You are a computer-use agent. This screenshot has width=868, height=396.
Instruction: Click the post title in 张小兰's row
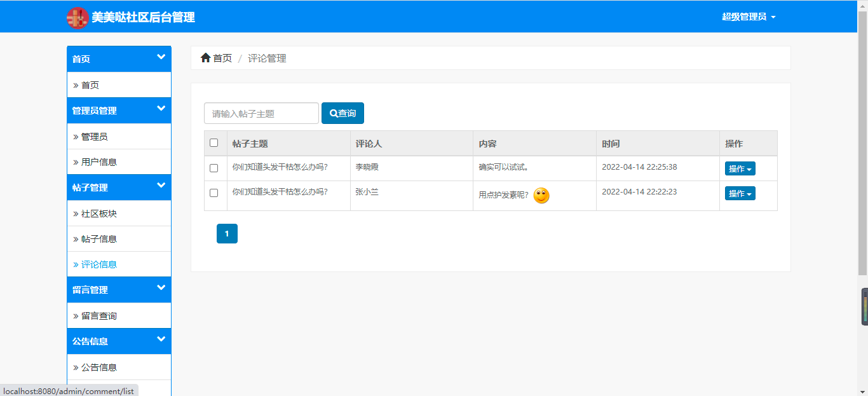(x=280, y=191)
